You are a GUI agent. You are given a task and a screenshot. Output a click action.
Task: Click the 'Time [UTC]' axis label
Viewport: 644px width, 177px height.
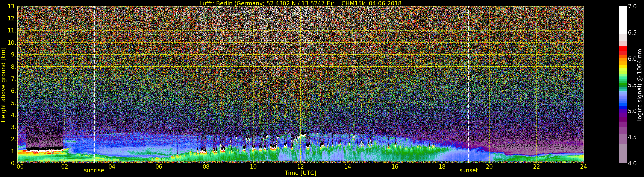[300, 173]
